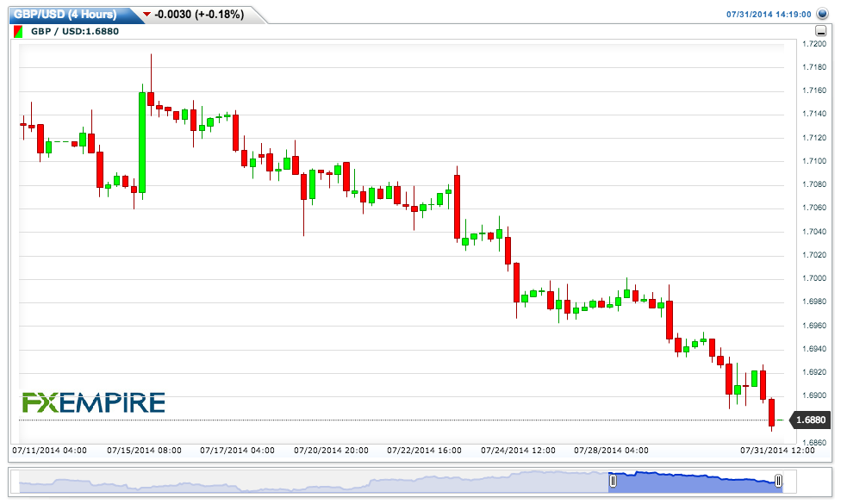
Task: Click the 1.6880 current price marker
Action: point(811,420)
